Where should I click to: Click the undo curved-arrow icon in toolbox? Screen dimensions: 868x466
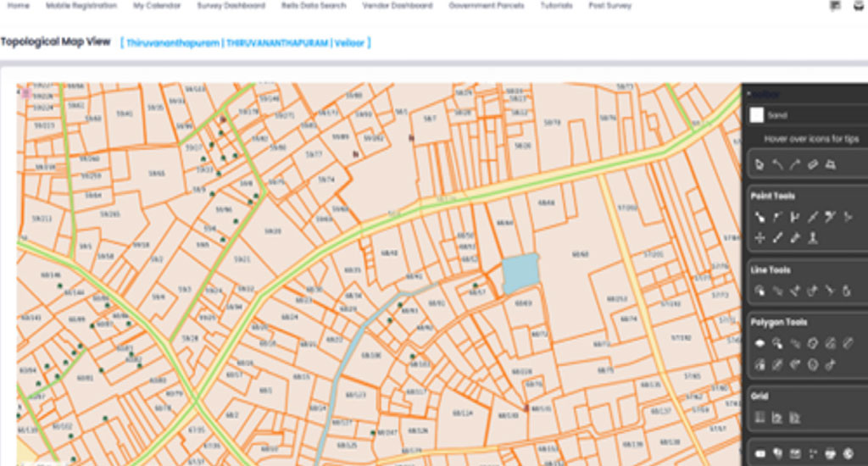pos(777,164)
